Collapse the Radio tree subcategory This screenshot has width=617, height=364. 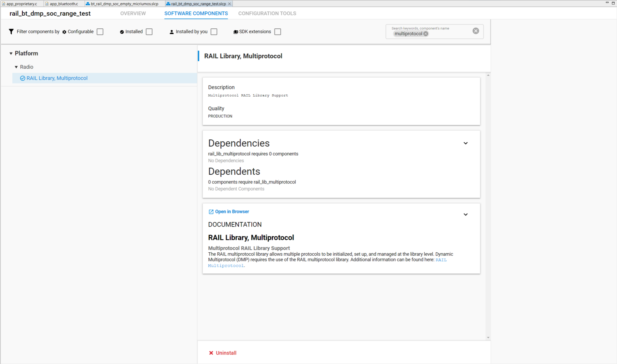click(x=16, y=67)
